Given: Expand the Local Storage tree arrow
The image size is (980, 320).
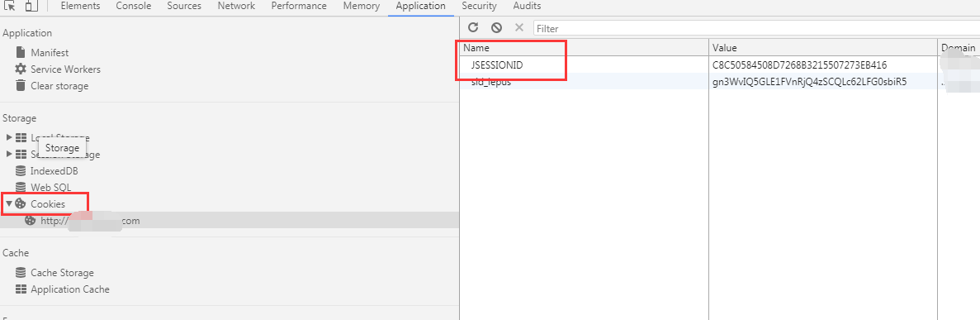Looking at the screenshot, I should coord(9,137).
